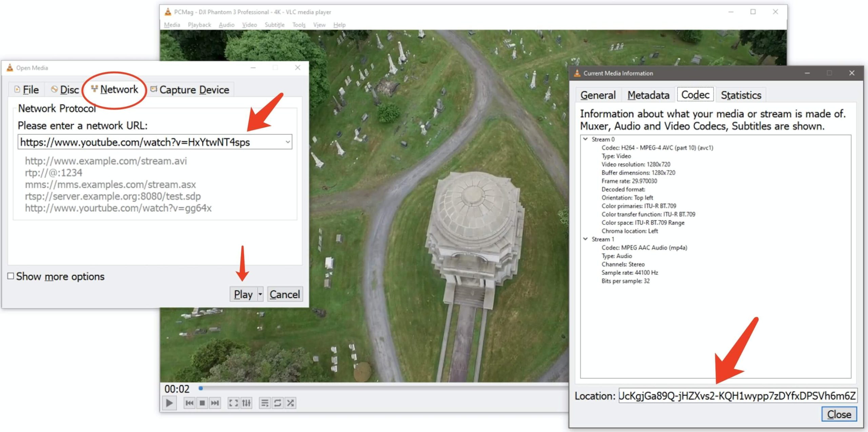Open extended settings equalizer icon
This screenshot has height=432, width=868.
pos(246,403)
